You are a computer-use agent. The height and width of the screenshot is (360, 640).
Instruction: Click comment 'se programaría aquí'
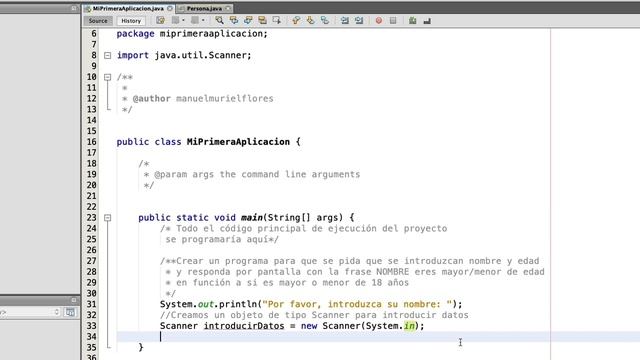coord(217,239)
